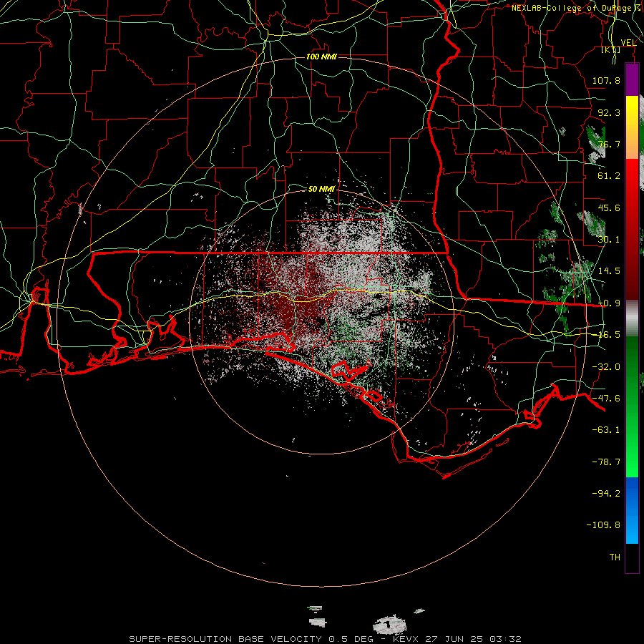This screenshot has height=644, width=644.
Task: Click the TH label on the scale
Action: click(615, 557)
